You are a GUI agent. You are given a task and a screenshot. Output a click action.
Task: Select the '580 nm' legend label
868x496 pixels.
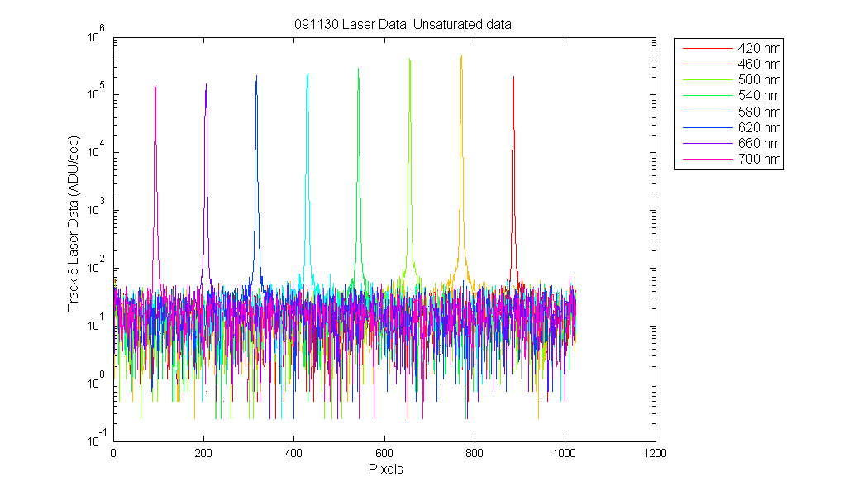[759, 112]
